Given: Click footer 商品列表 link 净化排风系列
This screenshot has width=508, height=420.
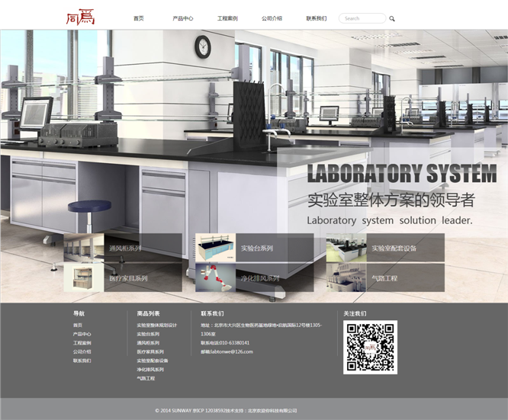Looking at the screenshot, I should point(150,370).
